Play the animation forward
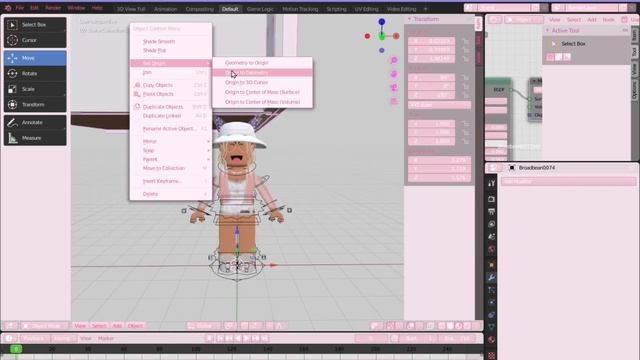Screen dimensions: 640x360 [x=247, y=338]
